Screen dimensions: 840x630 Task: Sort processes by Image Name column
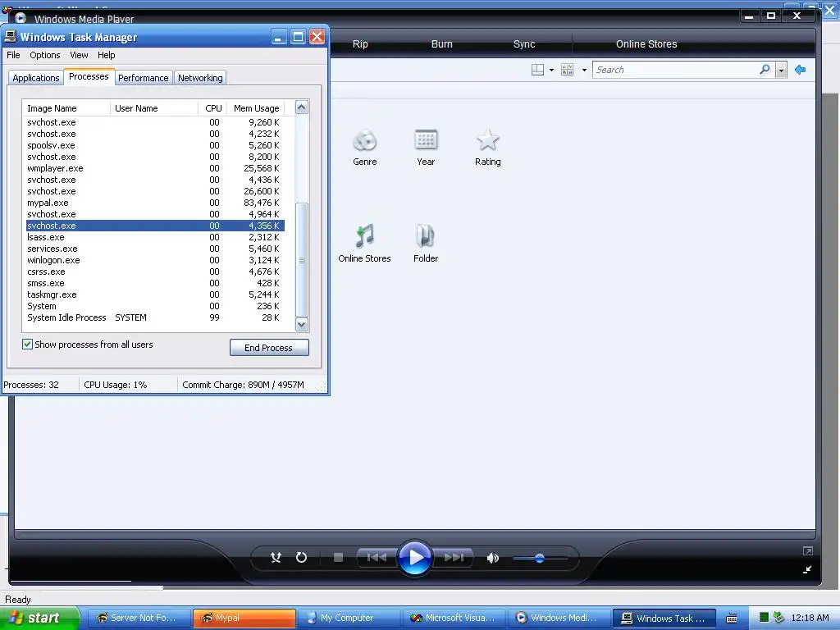(x=66, y=108)
